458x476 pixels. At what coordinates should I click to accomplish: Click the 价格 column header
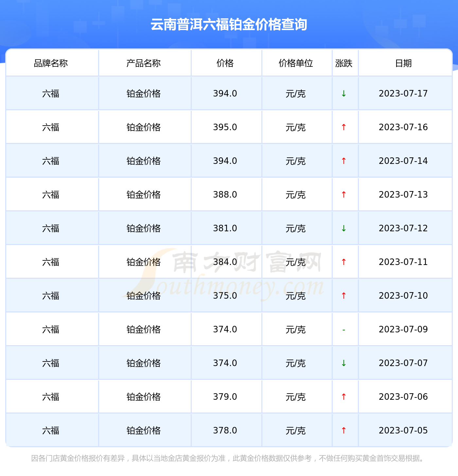pos(225,63)
